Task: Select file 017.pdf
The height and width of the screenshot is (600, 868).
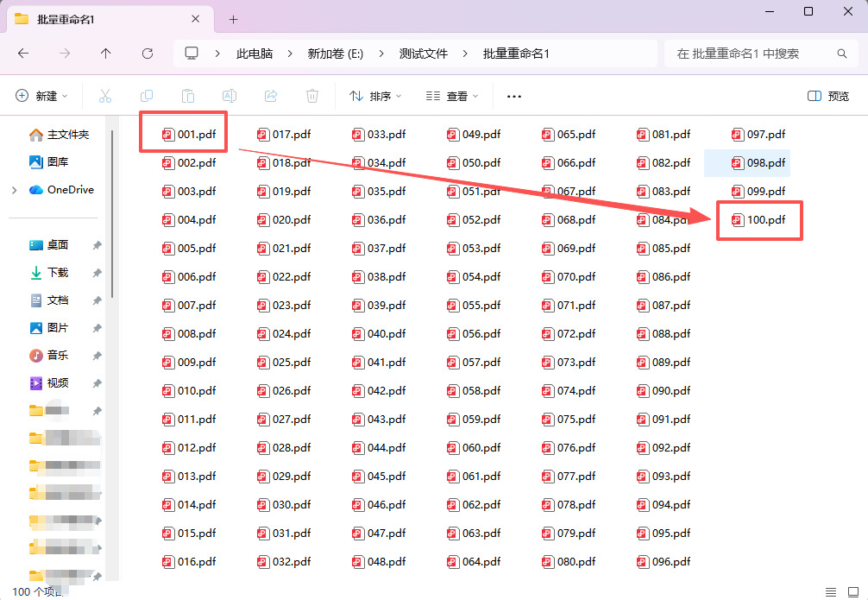Action: tap(283, 134)
